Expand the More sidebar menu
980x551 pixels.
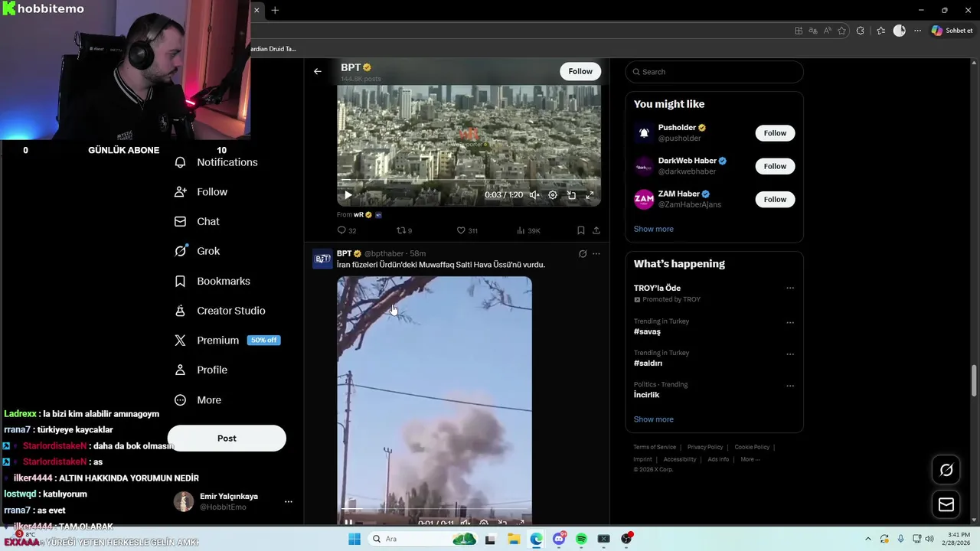pyautogui.click(x=198, y=400)
